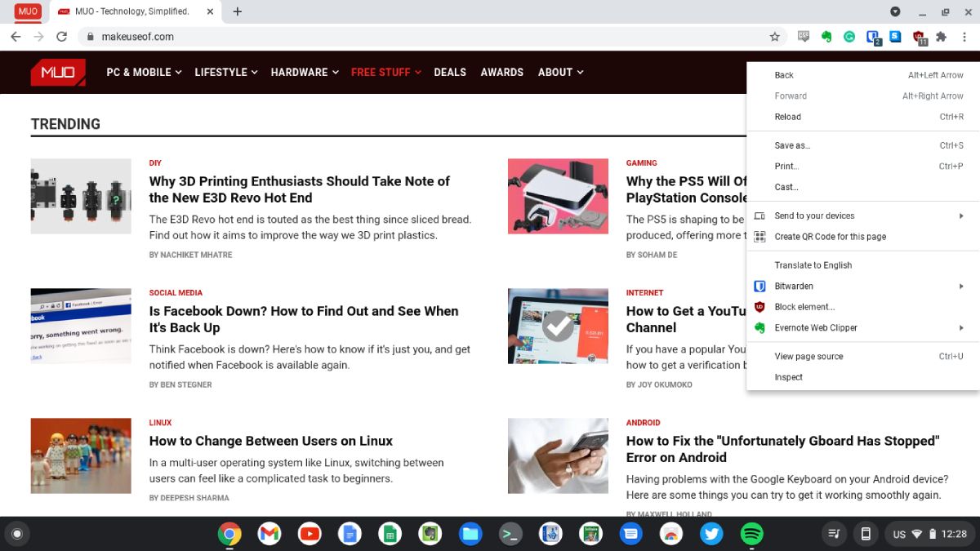Select Reload in the context menu

click(x=863, y=117)
